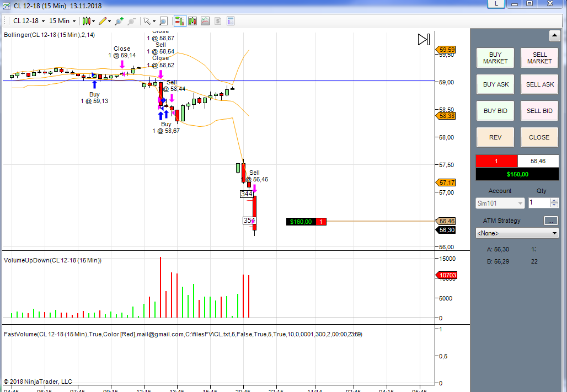Open the CL 12-18 instrument selector

tap(29, 21)
